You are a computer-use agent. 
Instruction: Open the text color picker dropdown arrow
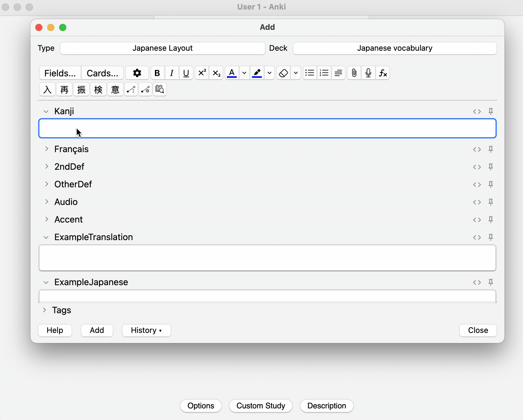click(x=244, y=73)
